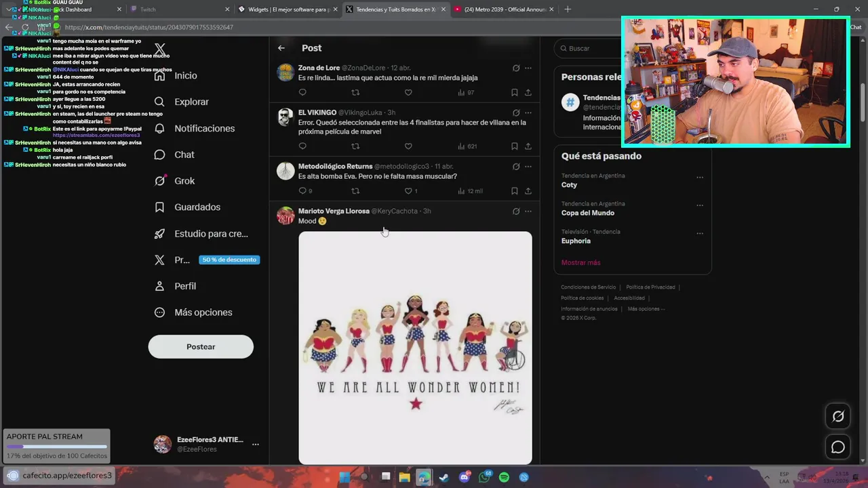Open more options on Marioto Verga Llorosa tweet

tap(528, 211)
